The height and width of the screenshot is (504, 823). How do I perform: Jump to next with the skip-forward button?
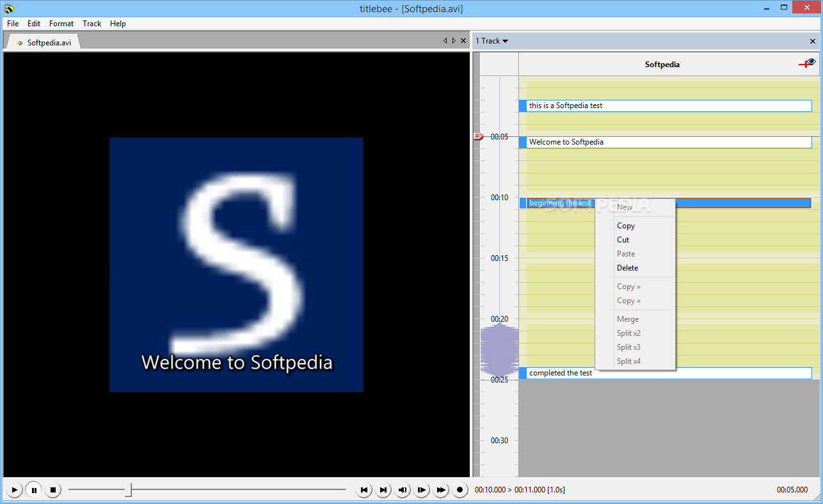[383, 490]
